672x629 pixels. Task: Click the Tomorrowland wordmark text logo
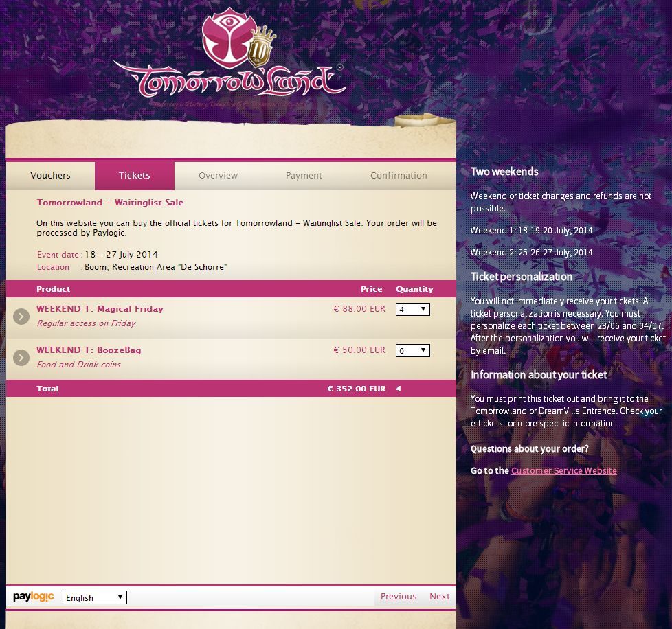[231, 81]
